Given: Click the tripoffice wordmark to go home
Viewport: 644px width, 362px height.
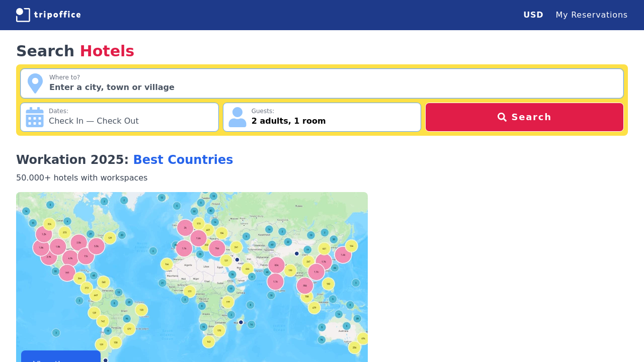Looking at the screenshot, I should click(x=58, y=15).
